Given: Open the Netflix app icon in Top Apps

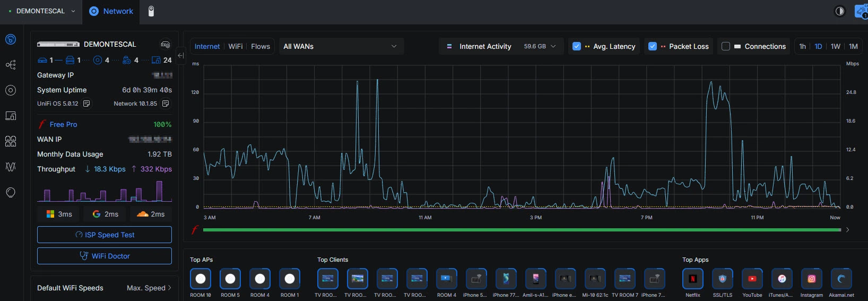Looking at the screenshot, I should point(693,279).
